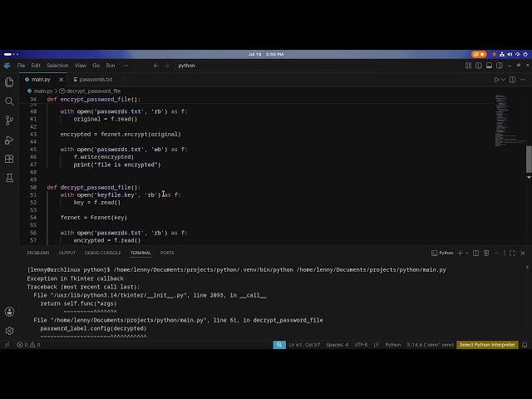Viewport: 532px width, 399px height.
Task: Click the errors and warnings counter
Action: [x=28, y=345]
